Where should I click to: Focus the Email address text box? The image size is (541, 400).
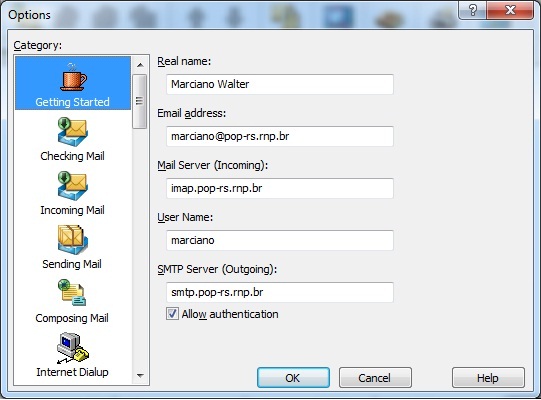(280, 136)
